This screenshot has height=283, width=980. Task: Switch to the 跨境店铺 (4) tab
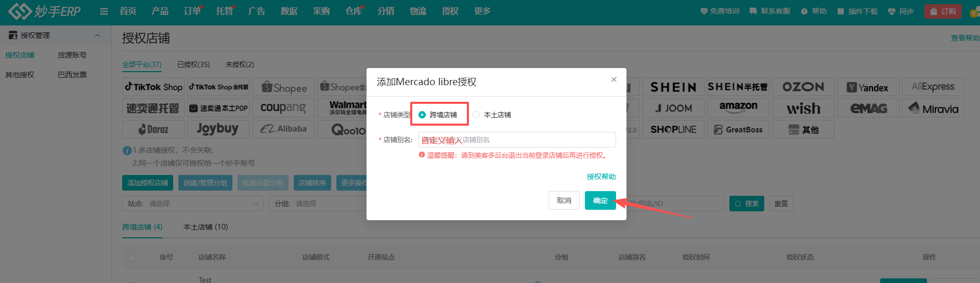pyautogui.click(x=142, y=227)
